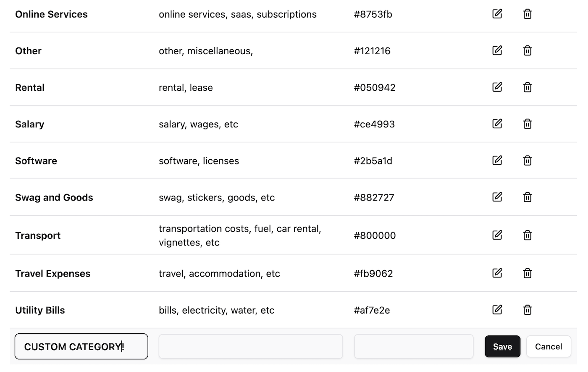
Task: Delete the Online Services category
Action: pyautogui.click(x=528, y=14)
